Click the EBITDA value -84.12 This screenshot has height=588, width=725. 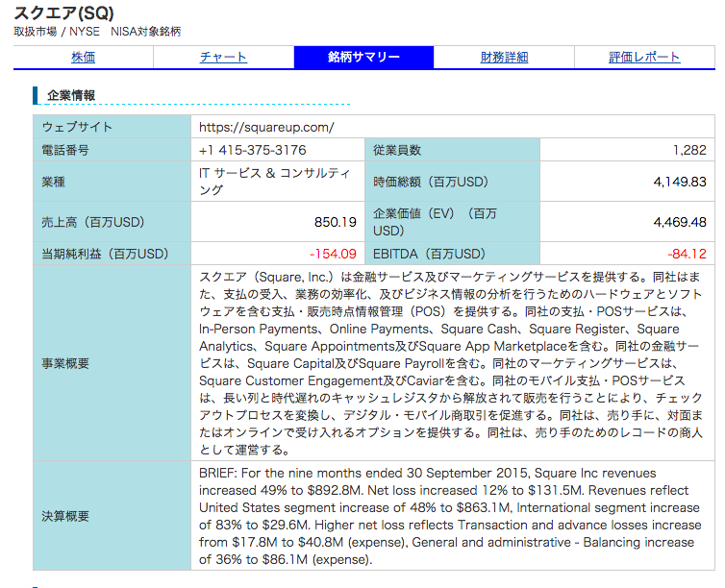click(x=687, y=254)
